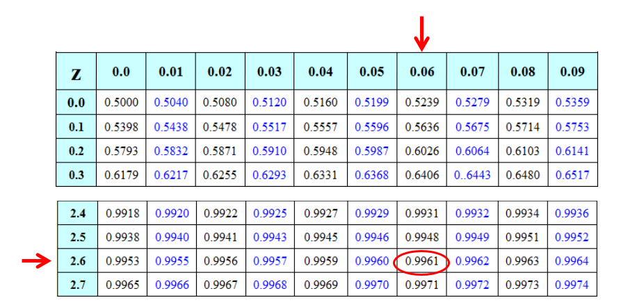The image size is (644, 307).
Task: Select the blue value 0.9925
Action: 271,213
